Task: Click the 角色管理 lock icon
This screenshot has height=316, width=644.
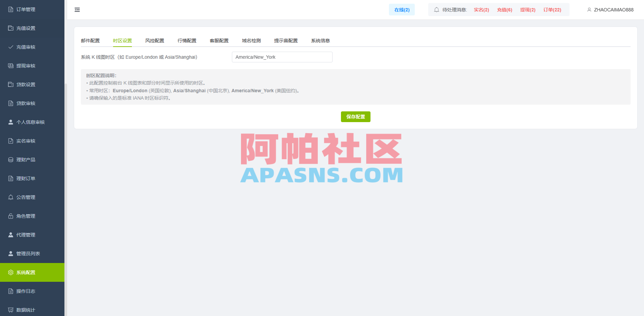Action: tap(11, 216)
